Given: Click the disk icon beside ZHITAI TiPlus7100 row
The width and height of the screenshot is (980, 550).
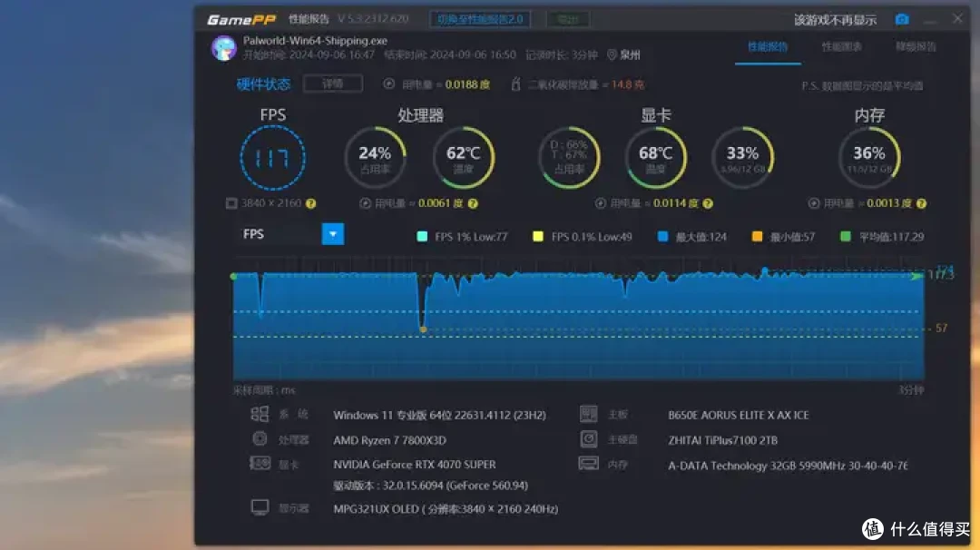Looking at the screenshot, I should tap(589, 438).
